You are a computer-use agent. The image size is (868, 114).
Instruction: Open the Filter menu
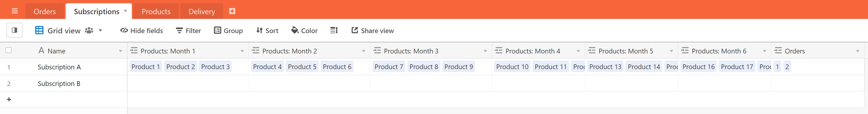click(188, 31)
